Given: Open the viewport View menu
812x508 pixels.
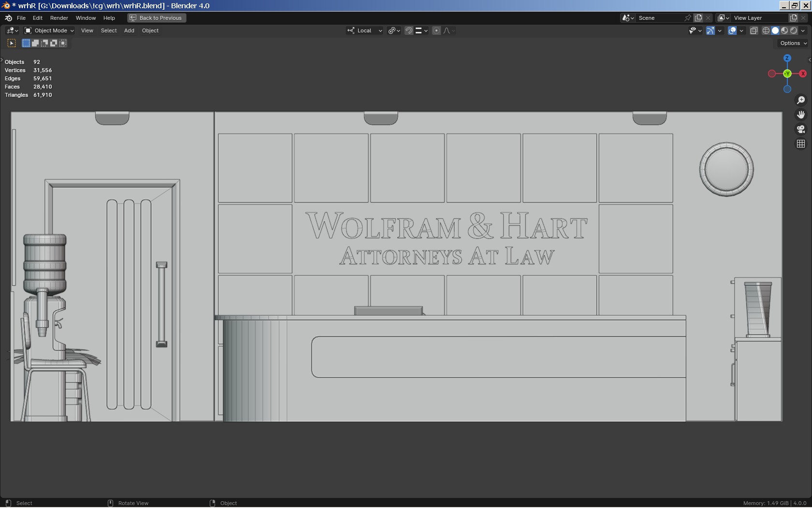Looking at the screenshot, I should tap(87, 30).
